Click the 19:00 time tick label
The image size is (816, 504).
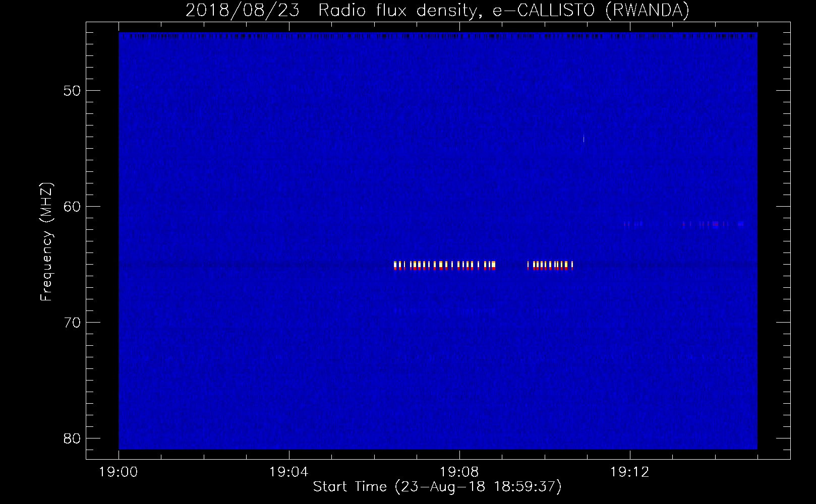[119, 472]
